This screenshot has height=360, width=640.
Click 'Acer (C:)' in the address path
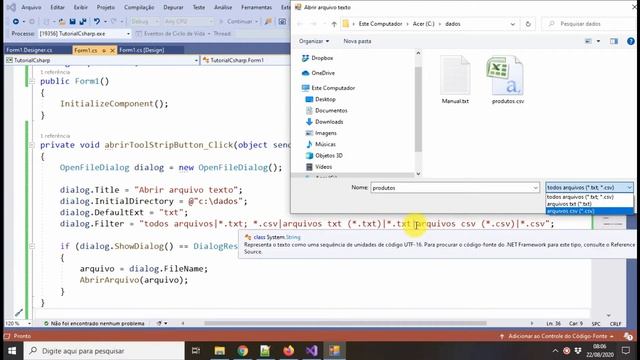point(423,24)
